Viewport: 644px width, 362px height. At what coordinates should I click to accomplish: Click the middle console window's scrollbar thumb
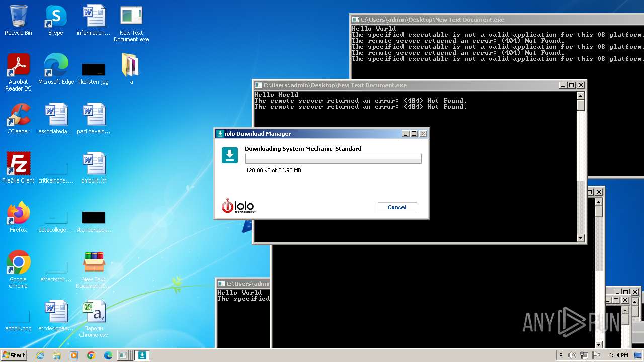tap(580, 105)
